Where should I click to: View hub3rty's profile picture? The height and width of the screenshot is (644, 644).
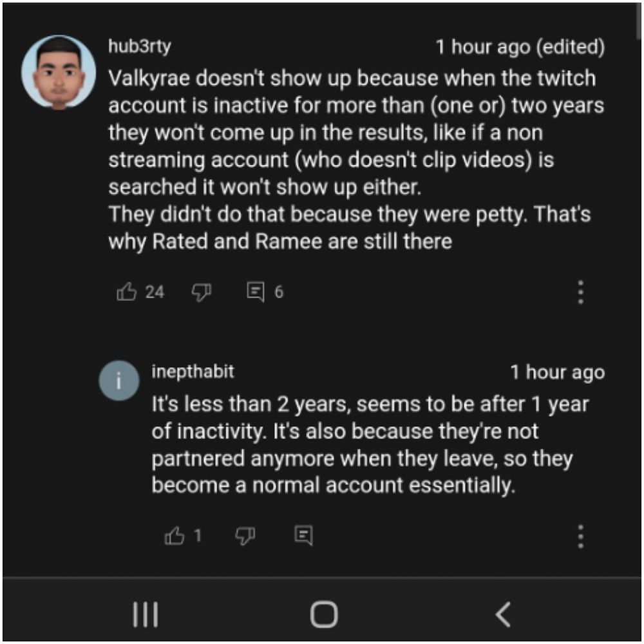pyautogui.click(x=59, y=73)
